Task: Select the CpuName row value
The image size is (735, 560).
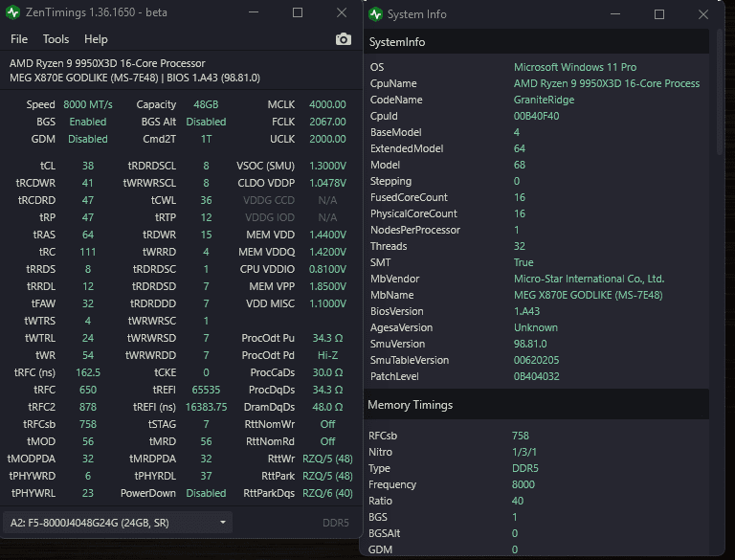Action: pyautogui.click(x=607, y=83)
